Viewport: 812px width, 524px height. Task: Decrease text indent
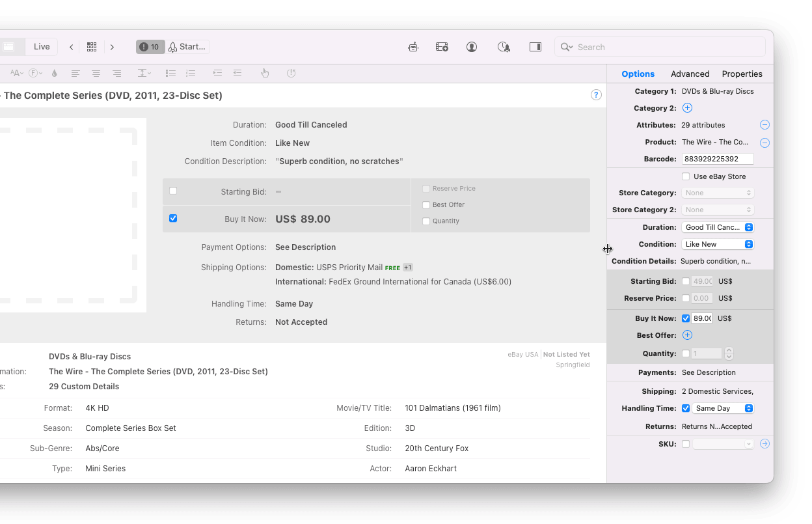[x=237, y=74]
